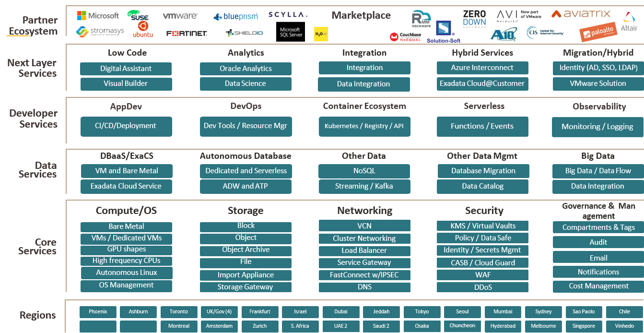The image size is (644, 333).
Task: Open Streaming / Kafka
Action: pos(364,186)
